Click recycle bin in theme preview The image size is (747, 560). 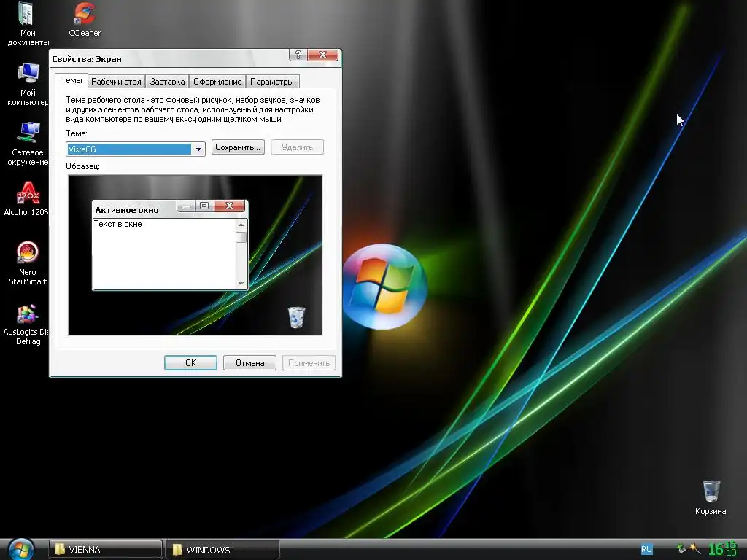pos(296,317)
